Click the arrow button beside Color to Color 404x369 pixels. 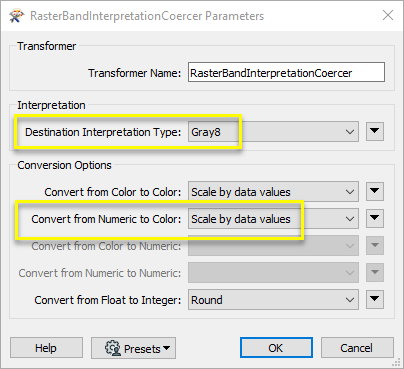(x=375, y=191)
